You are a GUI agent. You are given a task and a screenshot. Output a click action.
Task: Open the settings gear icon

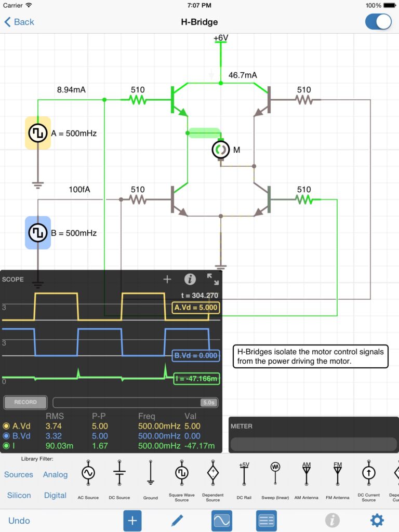click(x=377, y=520)
